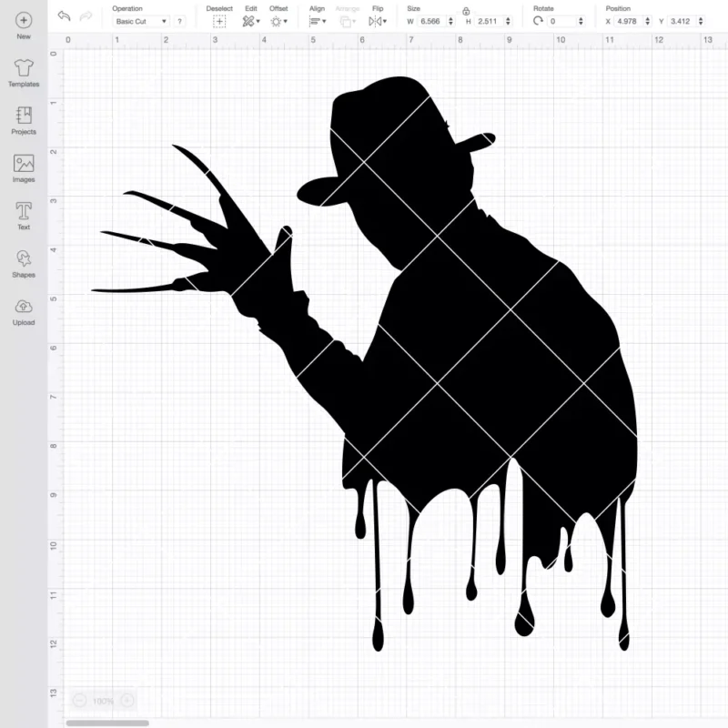The image size is (728, 728).
Task: Click the Width size field
Action: point(431,21)
